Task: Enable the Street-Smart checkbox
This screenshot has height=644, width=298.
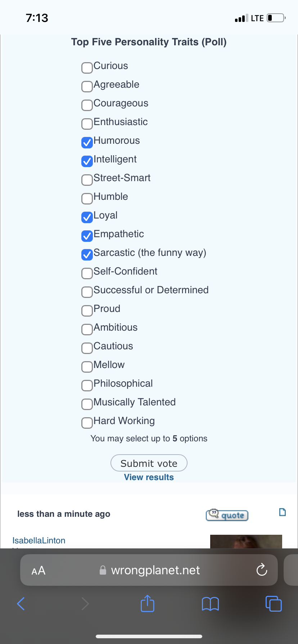Action: (87, 180)
